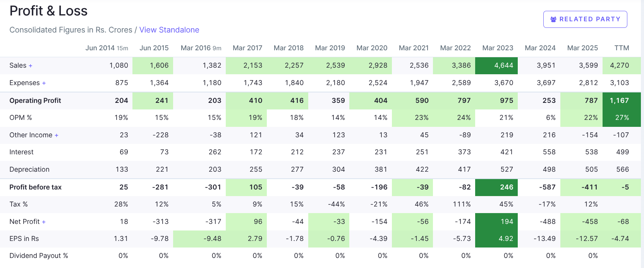Select the EPS in Rs row label
Viewport: 644px width, 268px height.
pyautogui.click(x=24, y=239)
